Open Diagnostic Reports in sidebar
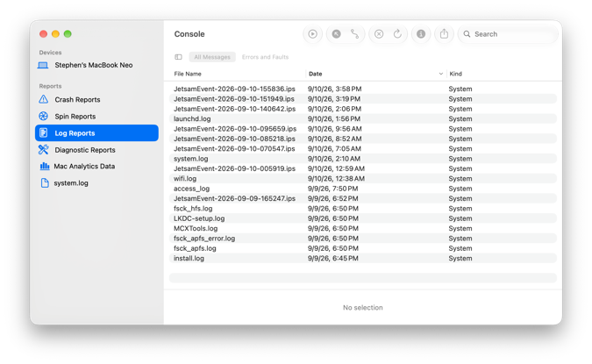This screenshot has height=364, width=592. [x=96, y=150]
